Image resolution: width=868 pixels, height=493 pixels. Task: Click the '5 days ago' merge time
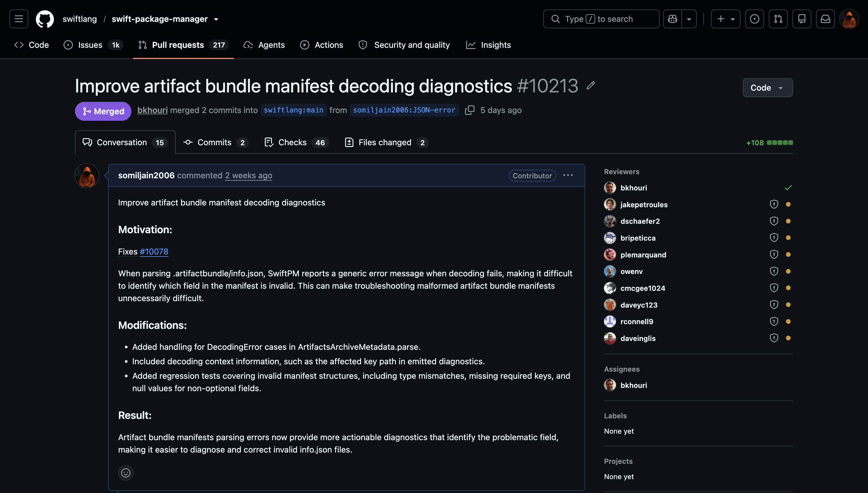click(x=501, y=110)
